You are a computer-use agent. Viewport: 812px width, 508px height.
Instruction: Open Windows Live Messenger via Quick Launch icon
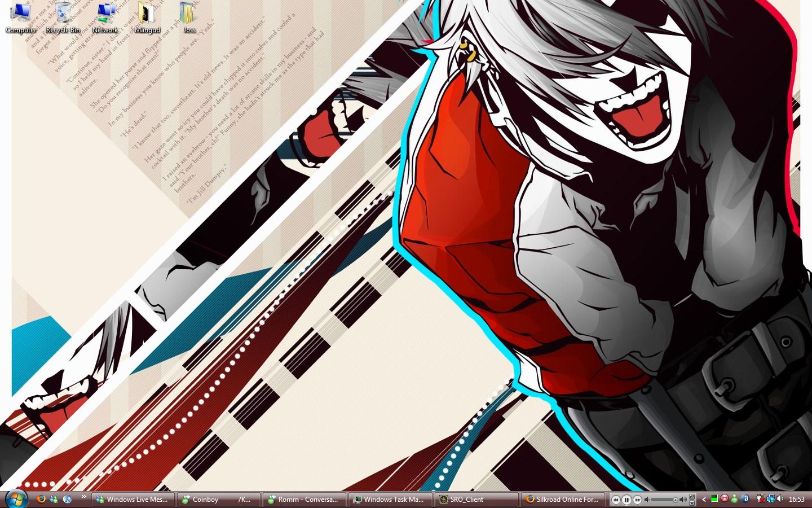click(x=54, y=500)
